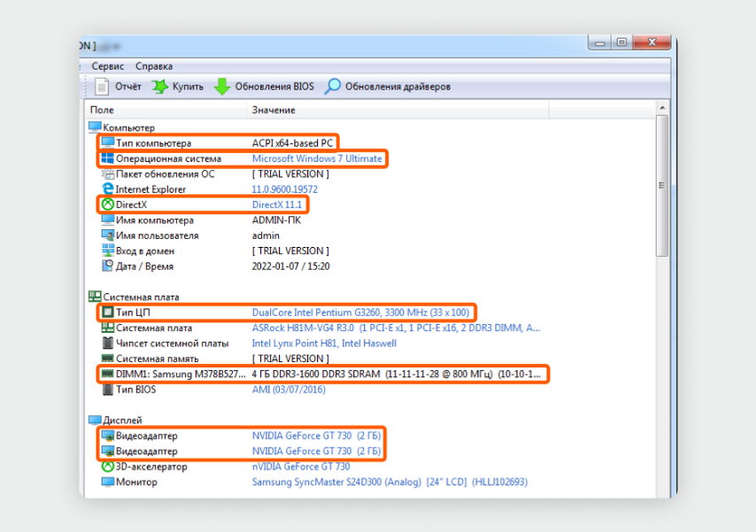Open the ASRock H81M-VG4 R3.0 link

(x=396, y=328)
